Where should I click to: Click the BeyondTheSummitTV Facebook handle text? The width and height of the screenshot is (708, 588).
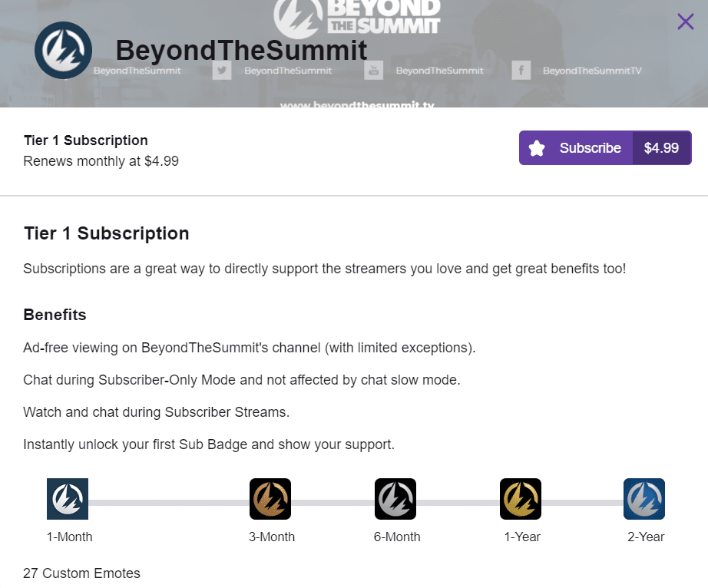click(x=592, y=71)
